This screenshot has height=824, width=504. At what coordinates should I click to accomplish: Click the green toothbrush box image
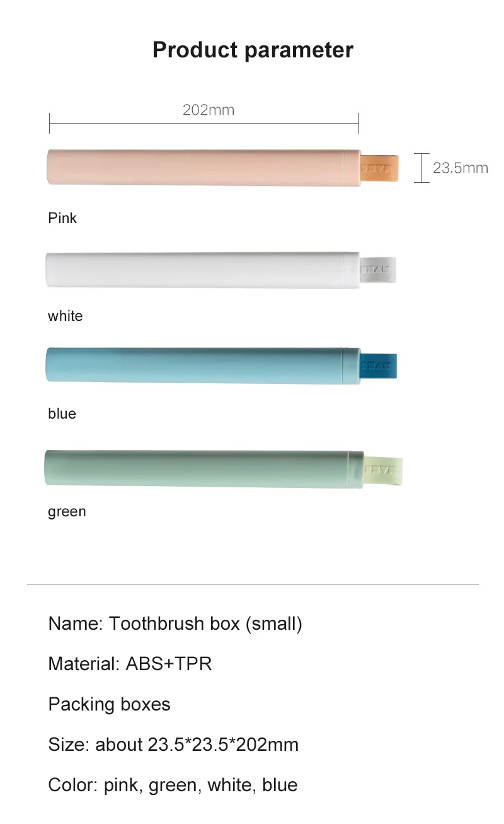point(202,468)
